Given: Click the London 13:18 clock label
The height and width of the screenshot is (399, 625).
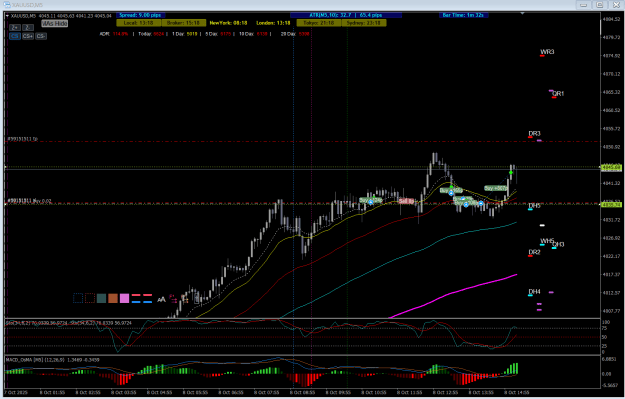Looking at the screenshot, I should [273, 23].
